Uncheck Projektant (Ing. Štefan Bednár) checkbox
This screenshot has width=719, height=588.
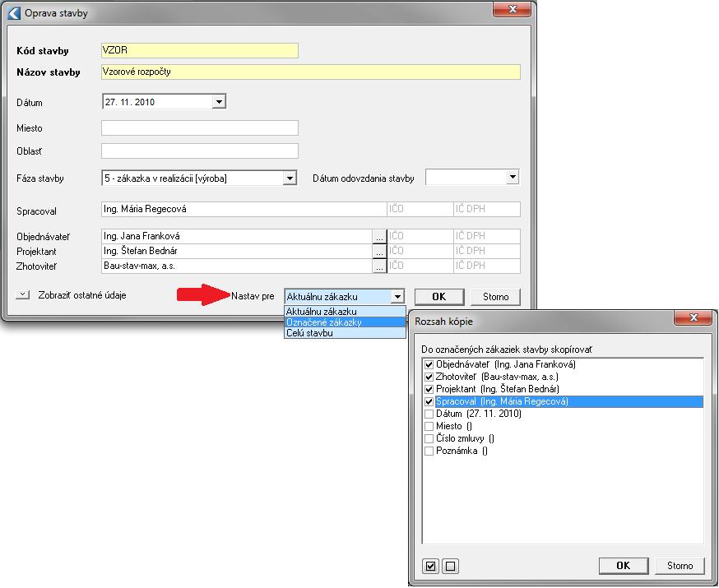tap(429, 390)
